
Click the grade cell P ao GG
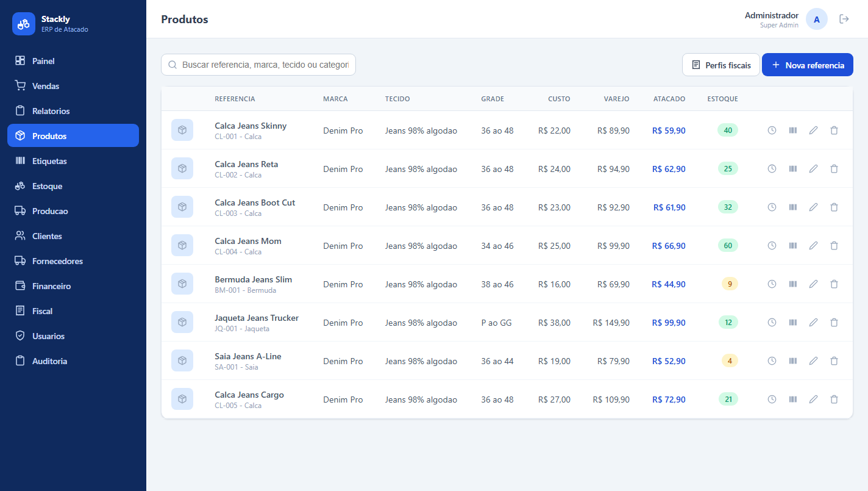pyautogui.click(x=496, y=323)
